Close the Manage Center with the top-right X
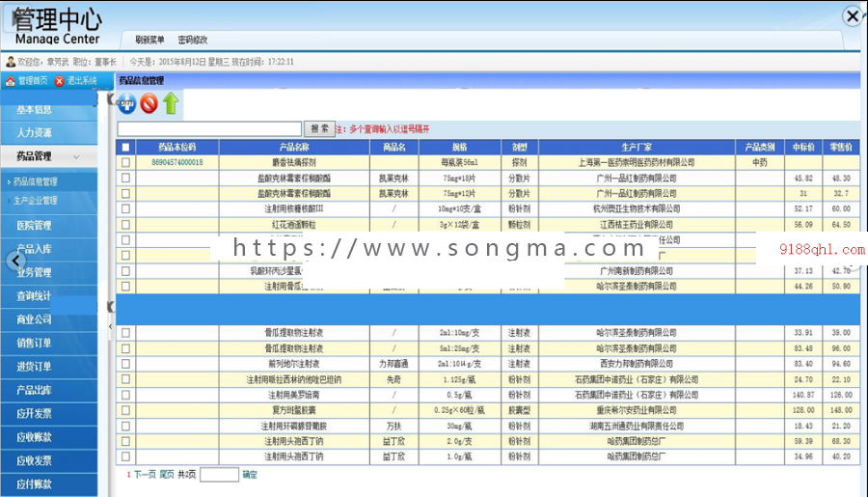Screen dimensions: 868x497 point(853,16)
